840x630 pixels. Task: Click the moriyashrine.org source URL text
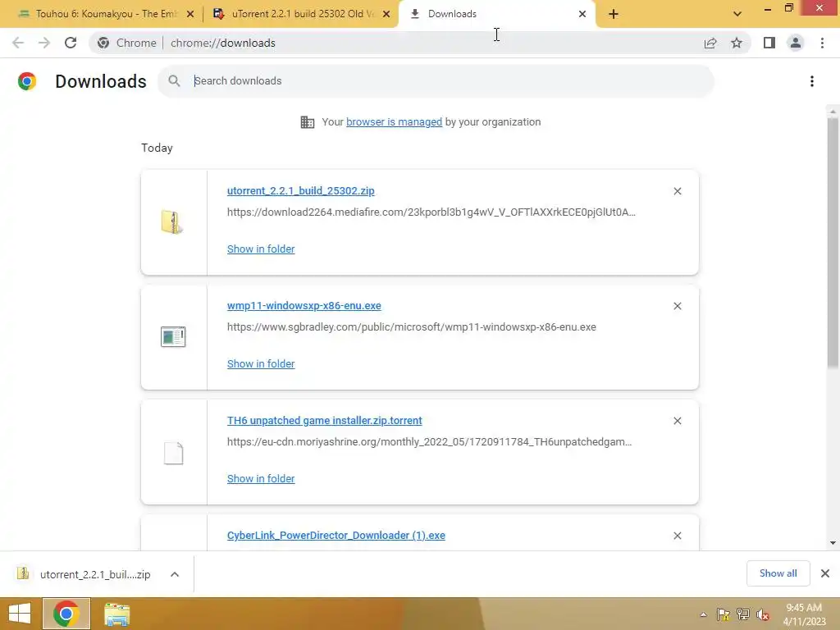[x=429, y=442]
